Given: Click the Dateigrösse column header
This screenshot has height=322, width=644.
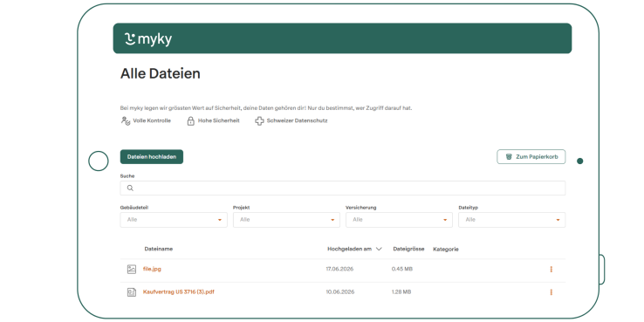Looking at the screenshot, I should click(408, 249).
